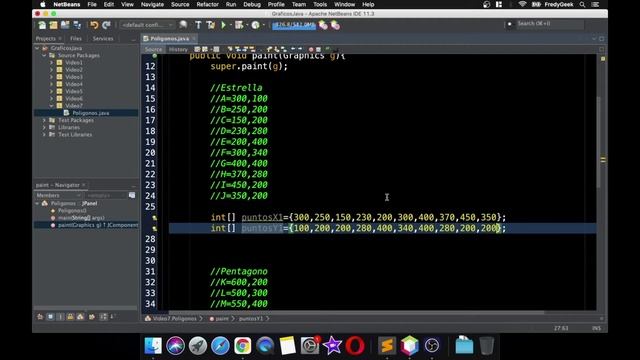The image size is (640, 360).
Task: Click the second profiling icon beside memory bar
Action: click(x=336, y=25)
